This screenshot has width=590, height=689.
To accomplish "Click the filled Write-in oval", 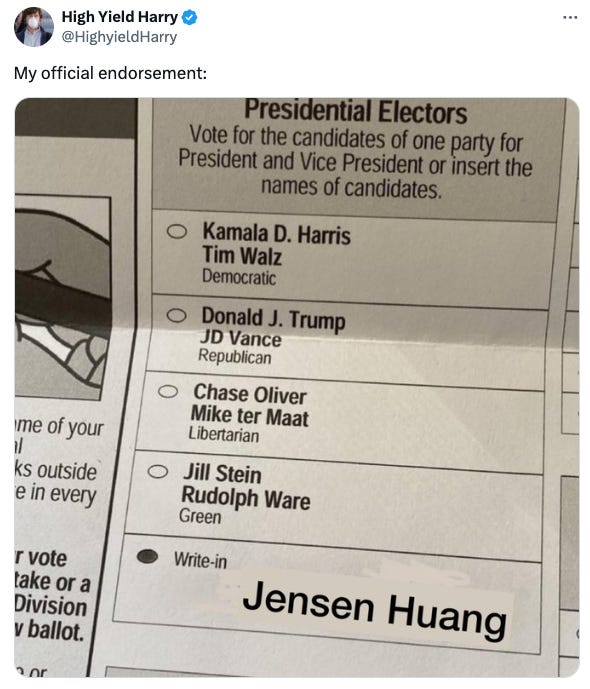I will [147, 556].
